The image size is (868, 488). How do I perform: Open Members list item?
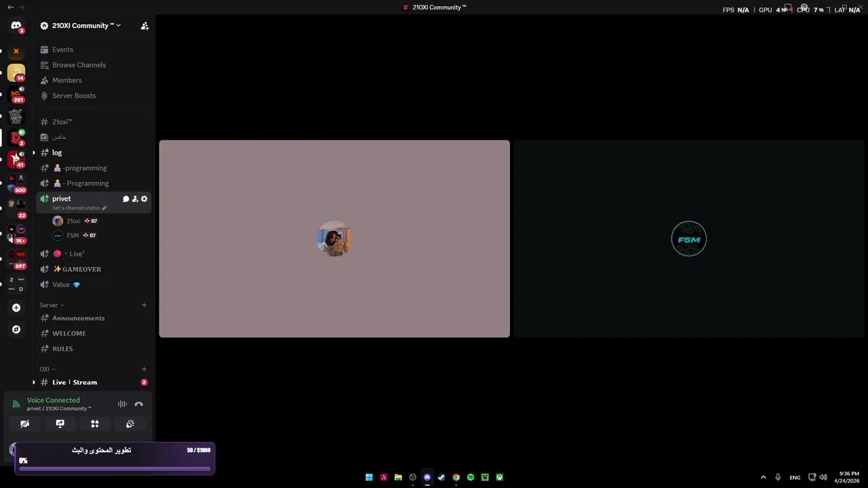tap(94, 80)
